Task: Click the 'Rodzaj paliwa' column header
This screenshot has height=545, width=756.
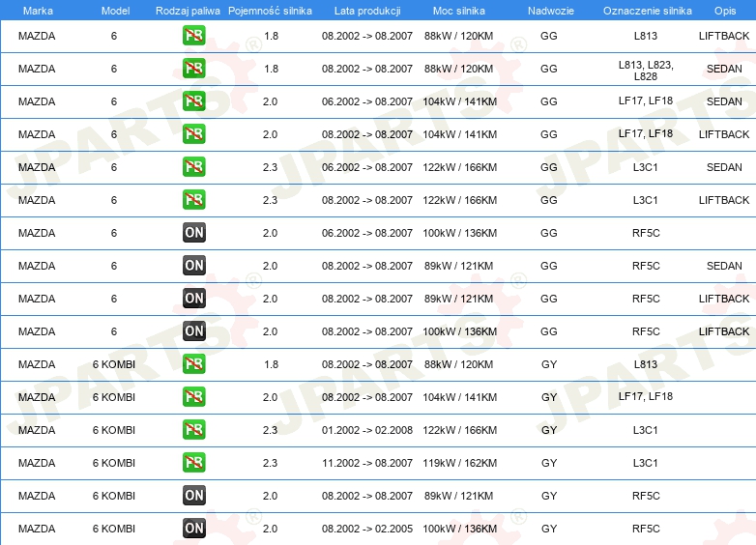Action: point(188,10)
